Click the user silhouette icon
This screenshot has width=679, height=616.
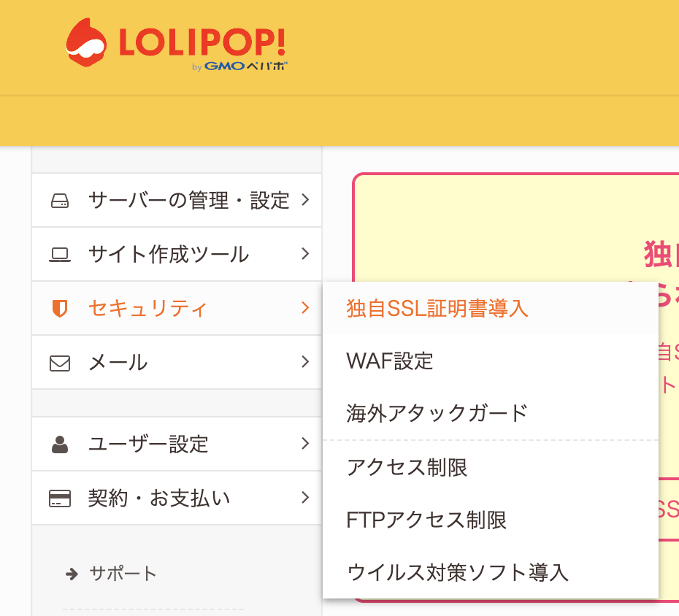click(x=60, y=444)
